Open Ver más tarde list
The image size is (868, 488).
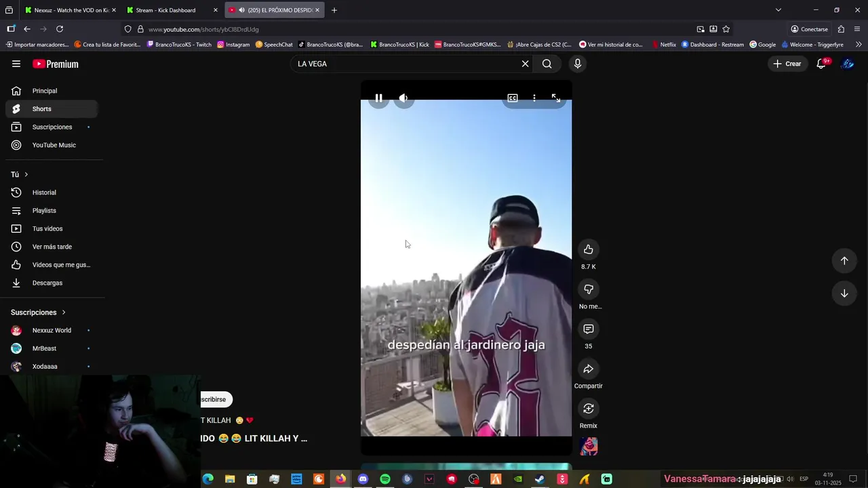tap(52, 247)
